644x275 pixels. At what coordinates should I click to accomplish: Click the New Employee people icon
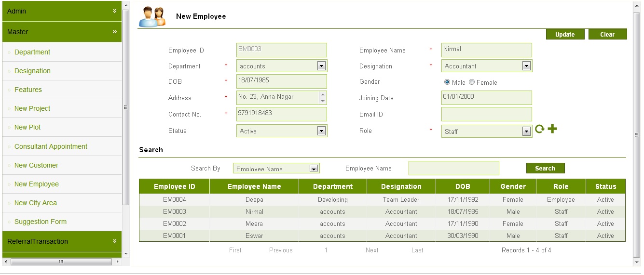point(152,17)
